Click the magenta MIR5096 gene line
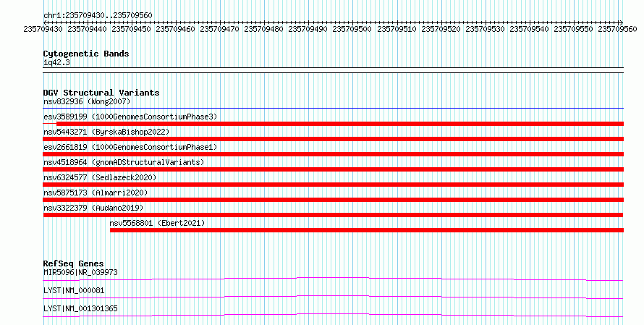 tap(333, 279)
